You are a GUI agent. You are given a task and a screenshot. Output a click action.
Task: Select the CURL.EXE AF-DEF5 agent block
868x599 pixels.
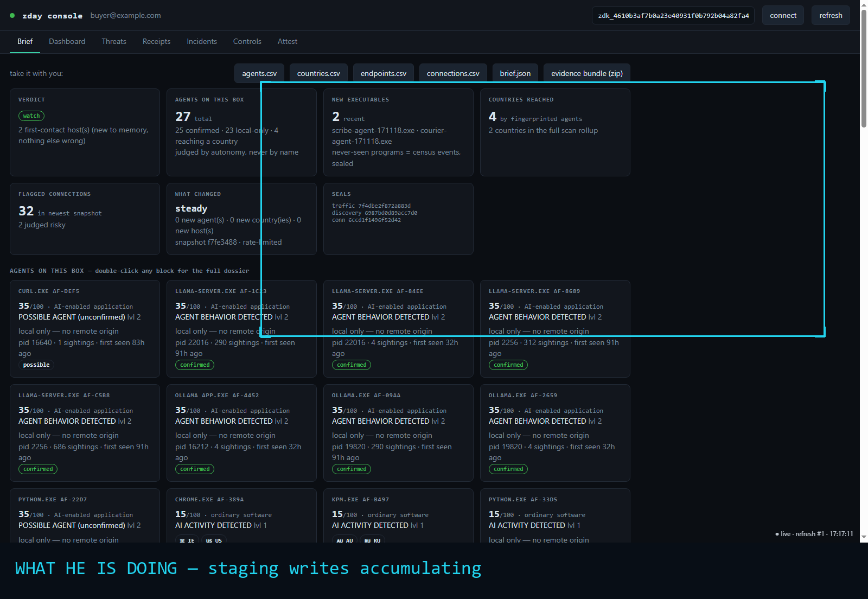(85, 329)
